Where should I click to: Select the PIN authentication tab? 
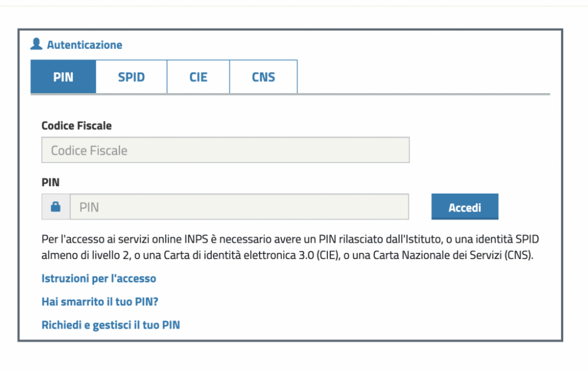[63, 77]
